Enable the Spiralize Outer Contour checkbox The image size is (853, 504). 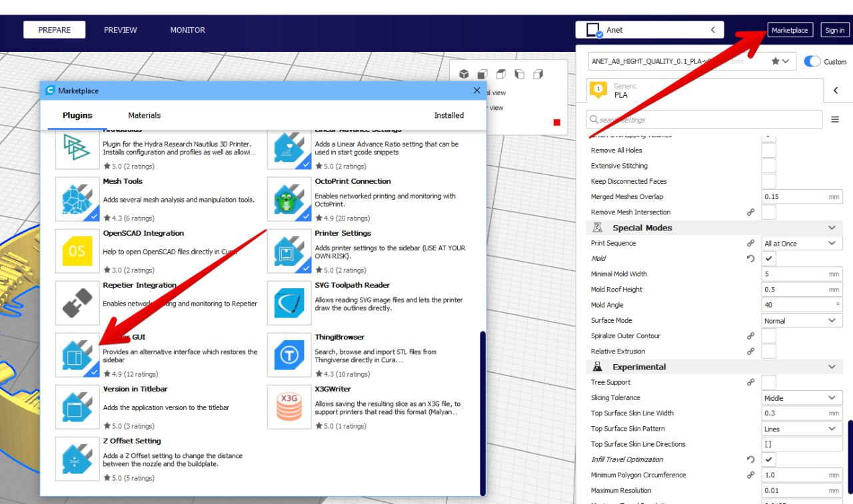click(769, 336)
